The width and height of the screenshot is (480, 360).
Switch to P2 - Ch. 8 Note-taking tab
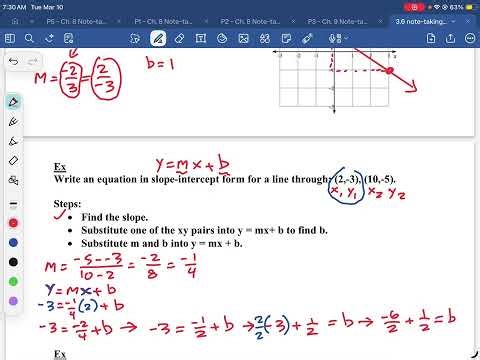(250, 21)
